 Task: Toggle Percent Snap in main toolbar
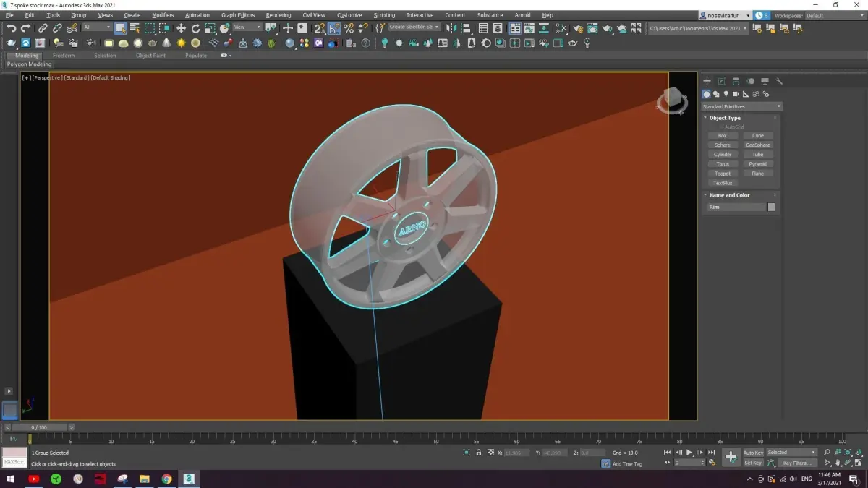[349, 27]
